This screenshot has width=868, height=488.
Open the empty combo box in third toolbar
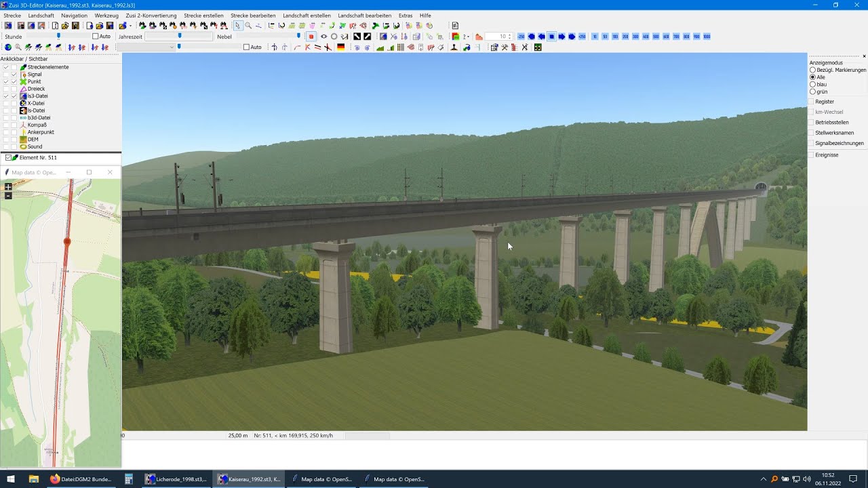146,47
